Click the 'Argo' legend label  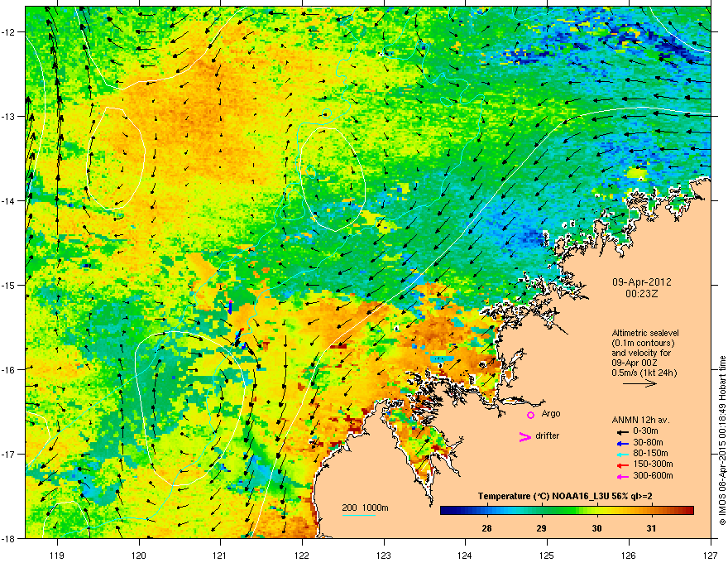551,413
